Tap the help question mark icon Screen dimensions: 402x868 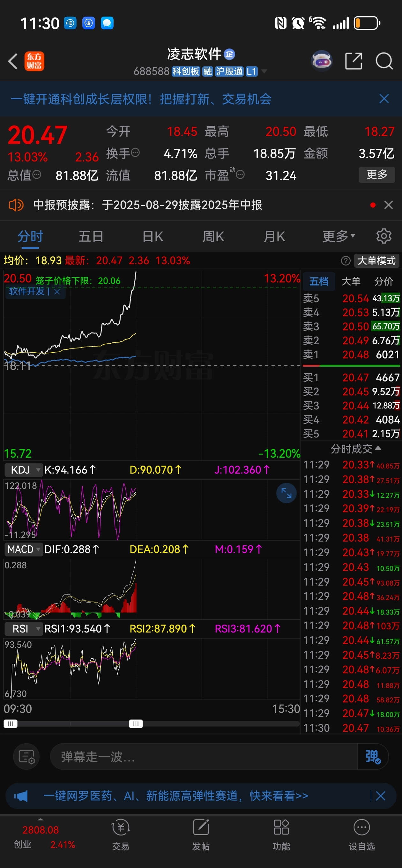tap(346, 260)
